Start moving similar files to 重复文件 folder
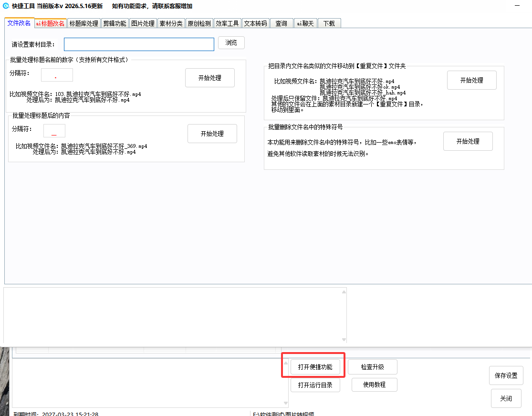The width and height of the screenshot is (532, 416). (471, 80)
